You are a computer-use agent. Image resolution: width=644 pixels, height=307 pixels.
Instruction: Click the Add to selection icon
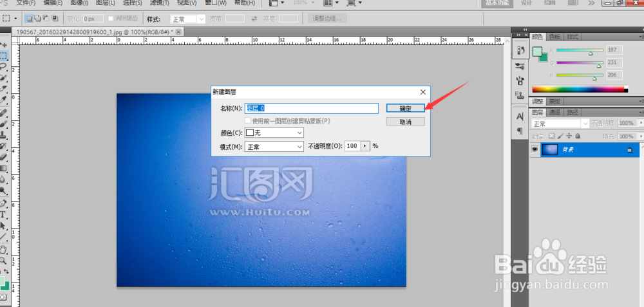pyautogui.click(x=37, y=19)
